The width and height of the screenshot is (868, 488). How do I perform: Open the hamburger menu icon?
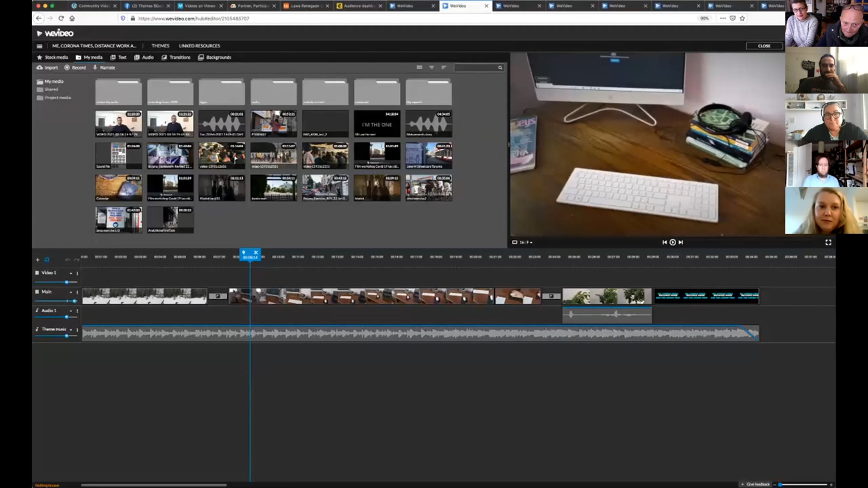click(39, 46)
